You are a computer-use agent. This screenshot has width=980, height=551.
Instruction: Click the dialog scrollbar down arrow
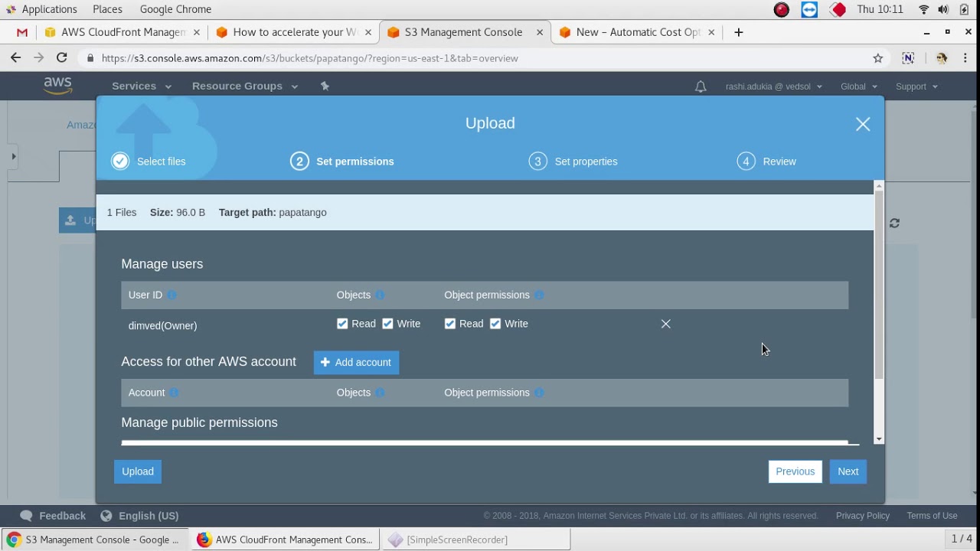[879, 439]
